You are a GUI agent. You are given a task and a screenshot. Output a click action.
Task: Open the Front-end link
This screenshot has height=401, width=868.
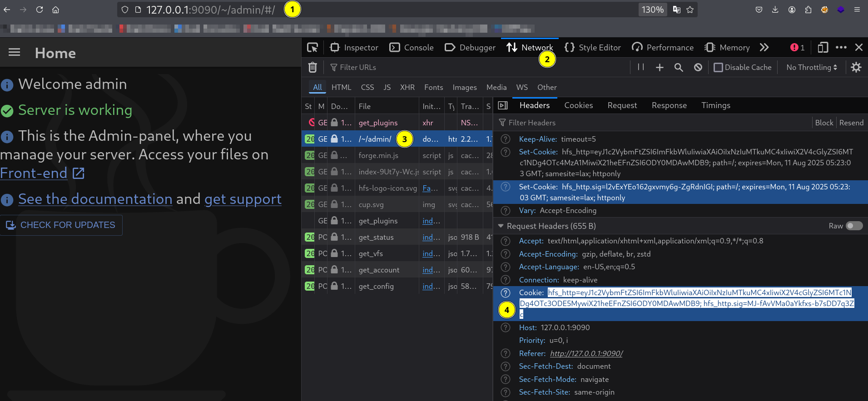pyautogui.click(x=42, y=173)
